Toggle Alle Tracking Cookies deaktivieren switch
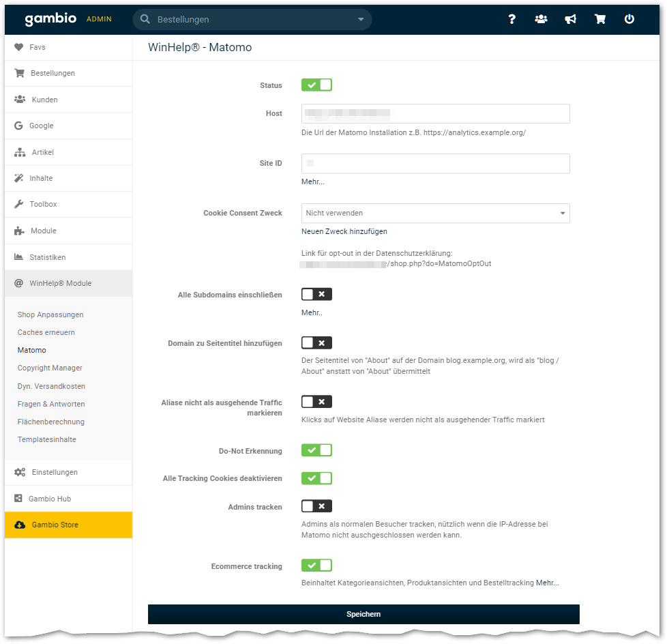The height and width of the screenshot is (644, 667). pos(316,478)
